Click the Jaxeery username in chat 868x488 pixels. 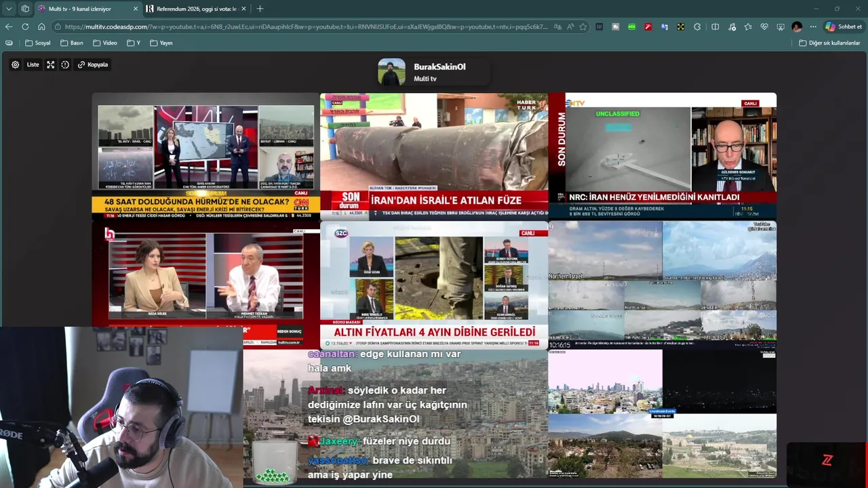pyautogui.click(x=339, y=441)
